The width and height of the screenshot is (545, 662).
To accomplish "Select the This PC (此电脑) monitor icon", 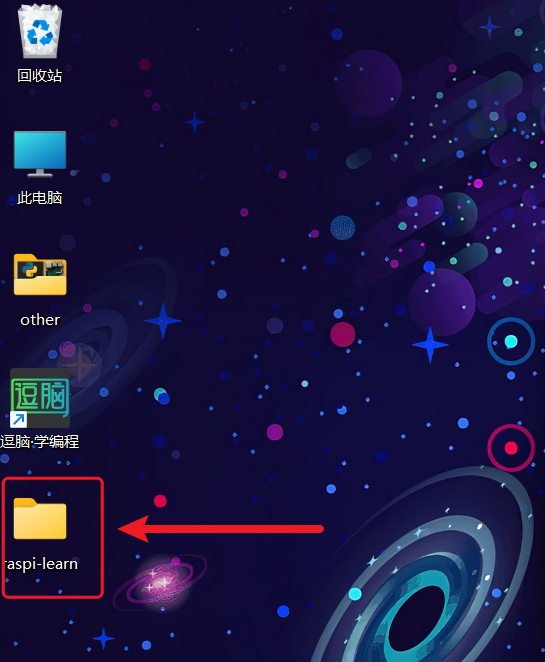I will point(40,154).
